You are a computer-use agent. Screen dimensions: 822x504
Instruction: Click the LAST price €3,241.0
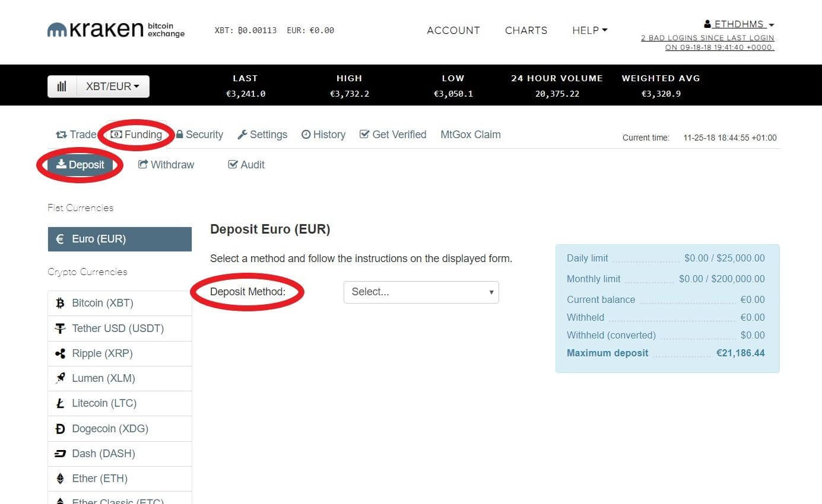tap(246, 94)
